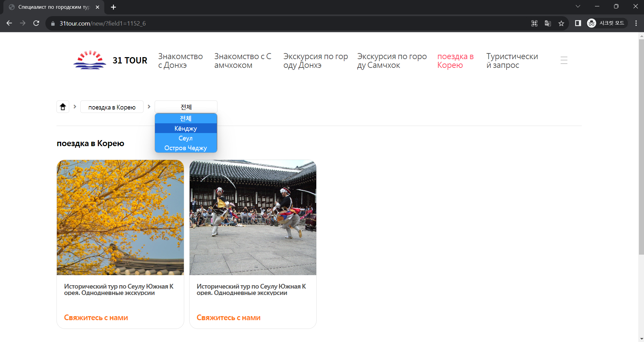Screen dimensions: 644x342
Task: Go back to the previous page
Action: click(x=9, y=23)
